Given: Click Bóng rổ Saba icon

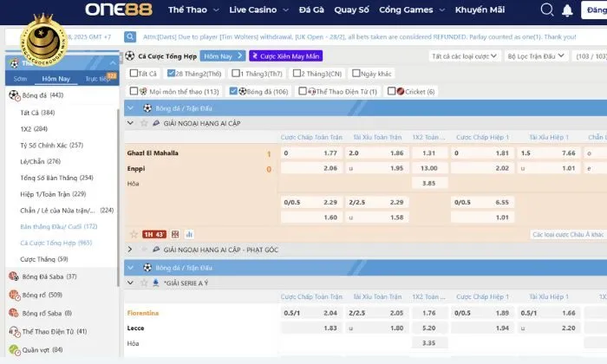Looking at the screenshot, I should [14, 313].
